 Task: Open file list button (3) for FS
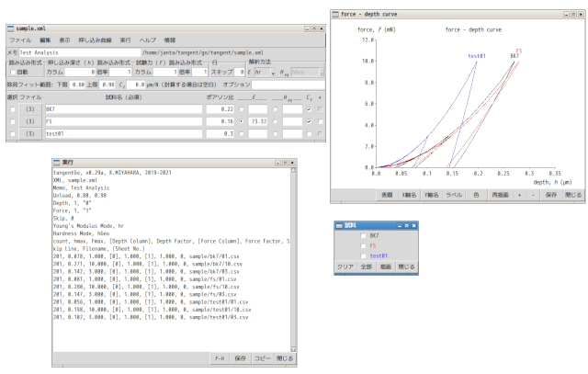tap(30, 121)
